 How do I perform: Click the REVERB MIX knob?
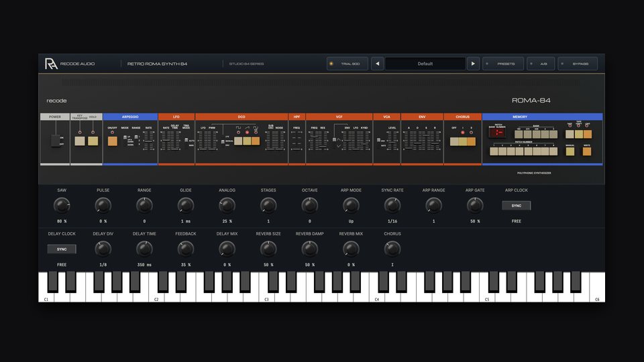(351, 249)
